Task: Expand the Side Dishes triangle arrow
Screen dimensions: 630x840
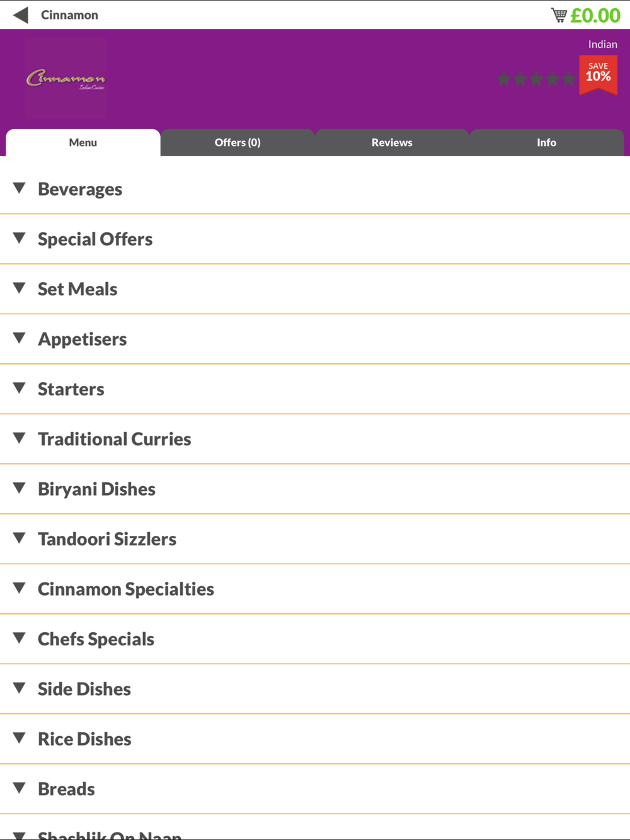Action: [20, 688]
